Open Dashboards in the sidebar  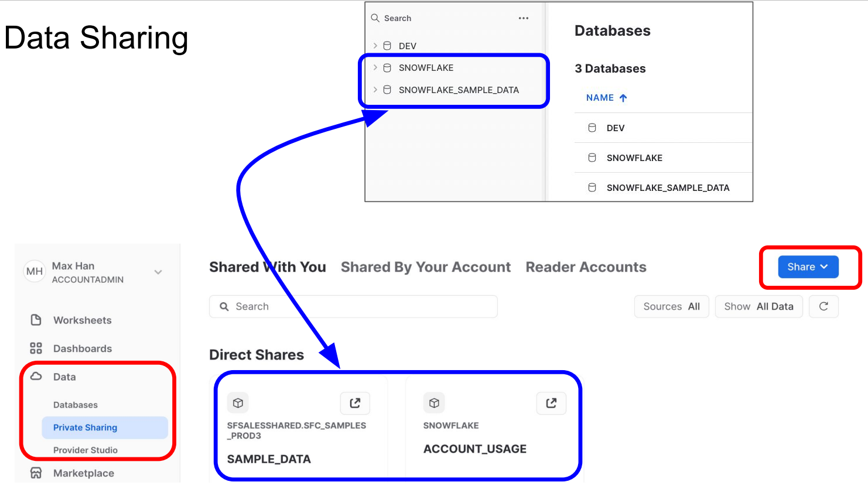tap(83, 348)
